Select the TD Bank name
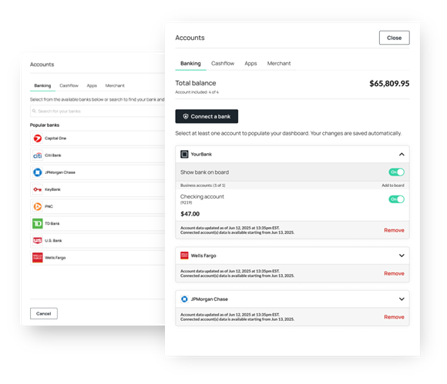This screenshot has height=384, width=447. click(52, 223)
